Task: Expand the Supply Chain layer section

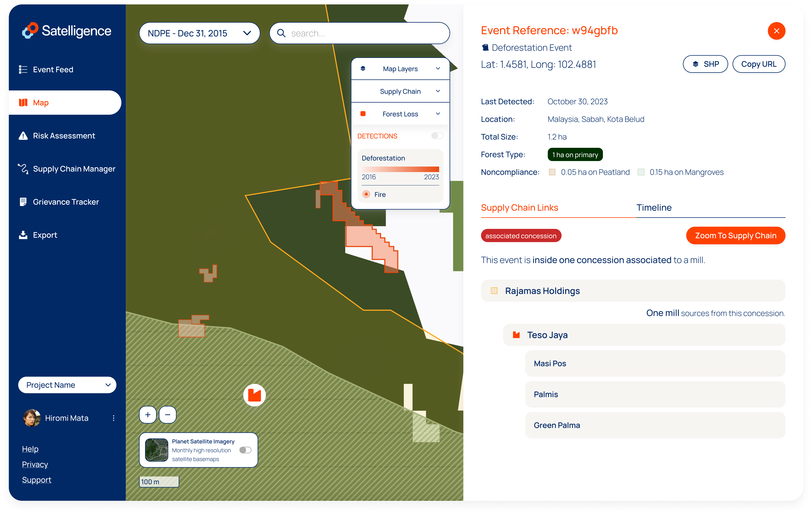Action: [x=400, y=91]
